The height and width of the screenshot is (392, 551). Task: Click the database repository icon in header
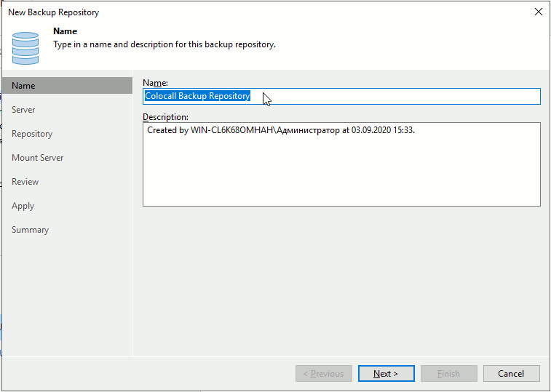(x=25, y=48)
